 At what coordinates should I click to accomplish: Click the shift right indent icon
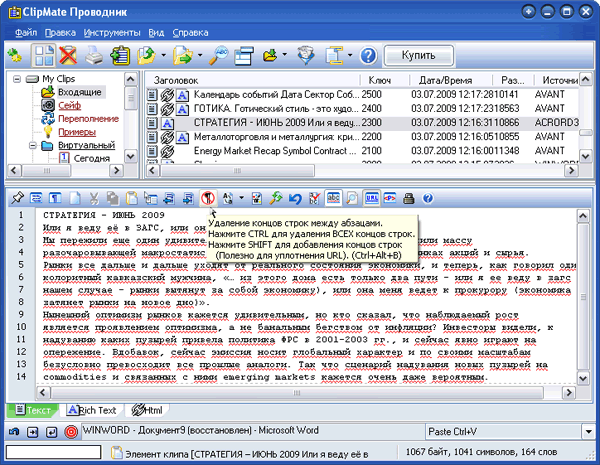(188, 198)
